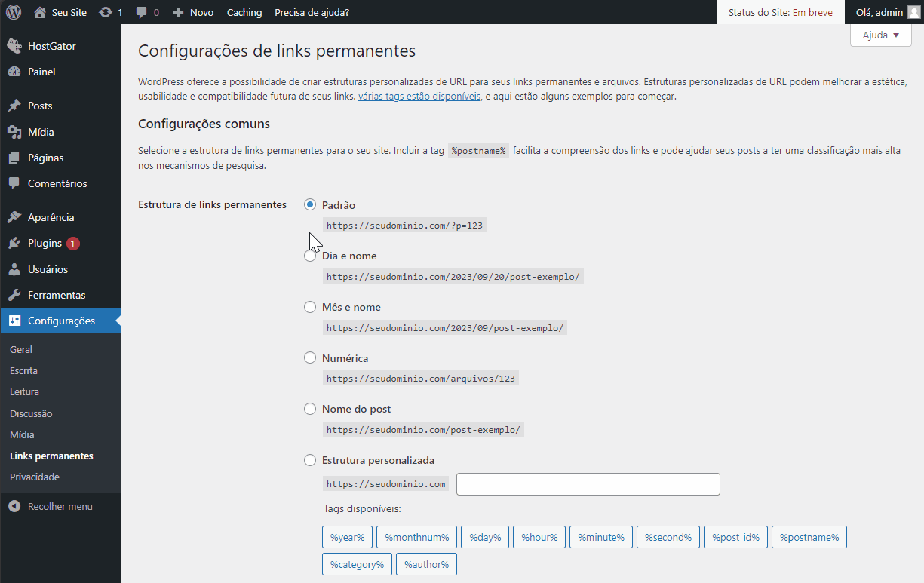Open the Caching menu in admin bar
Viewport: 924px width, 583px height.
244,12
